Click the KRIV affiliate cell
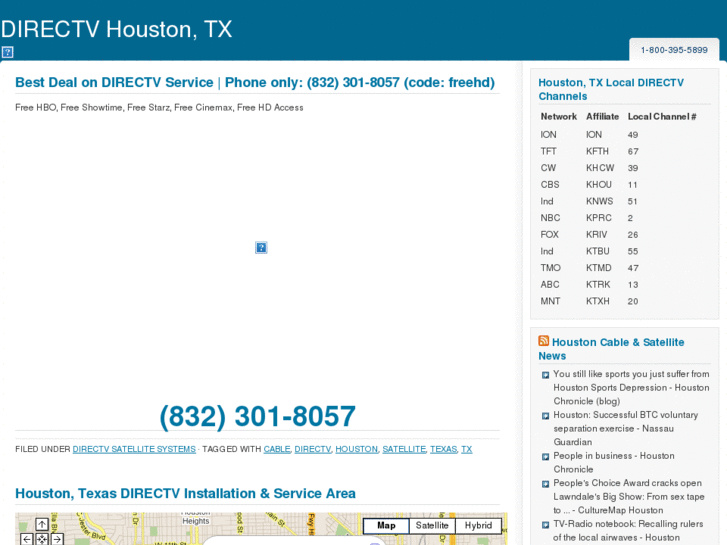The height and width of the screenshot is (545, 727). point(596,235)
